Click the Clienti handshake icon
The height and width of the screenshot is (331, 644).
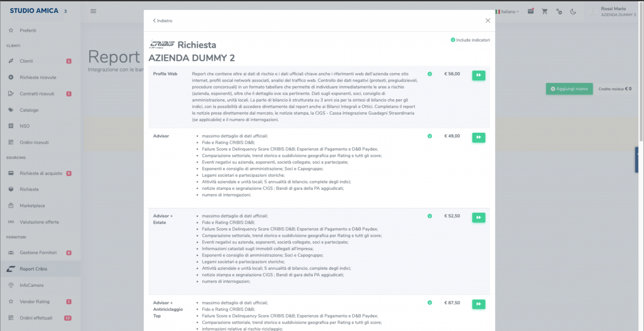point(11,61)
